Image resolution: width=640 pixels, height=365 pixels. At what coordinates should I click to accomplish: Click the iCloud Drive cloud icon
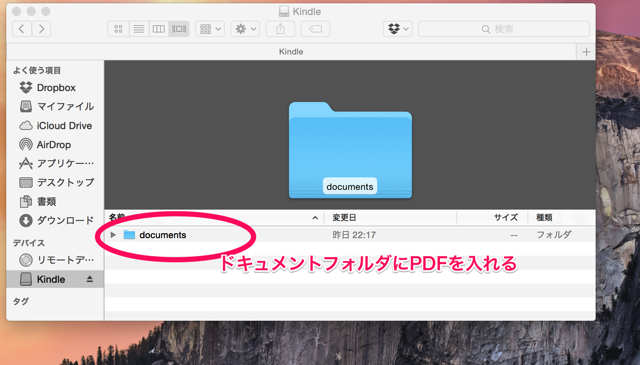pos(26,126)
